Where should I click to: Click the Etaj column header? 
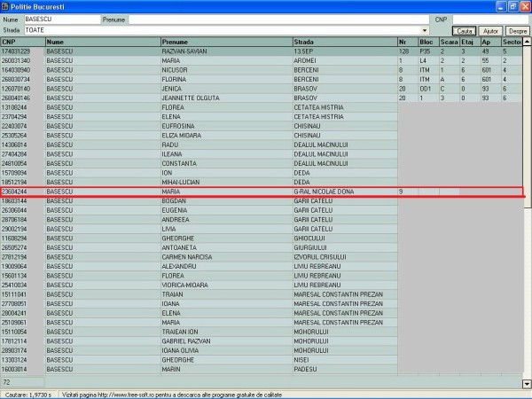pos(468,42)
